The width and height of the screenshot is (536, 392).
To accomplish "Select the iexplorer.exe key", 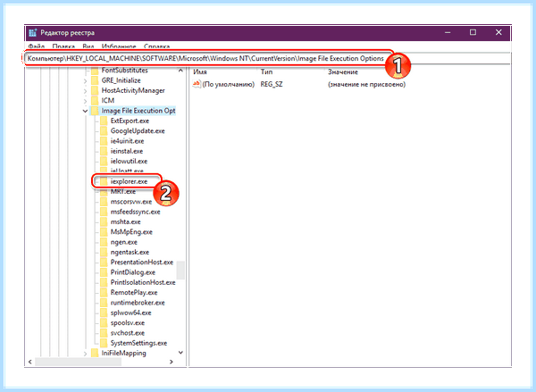I will pos(129,181).
